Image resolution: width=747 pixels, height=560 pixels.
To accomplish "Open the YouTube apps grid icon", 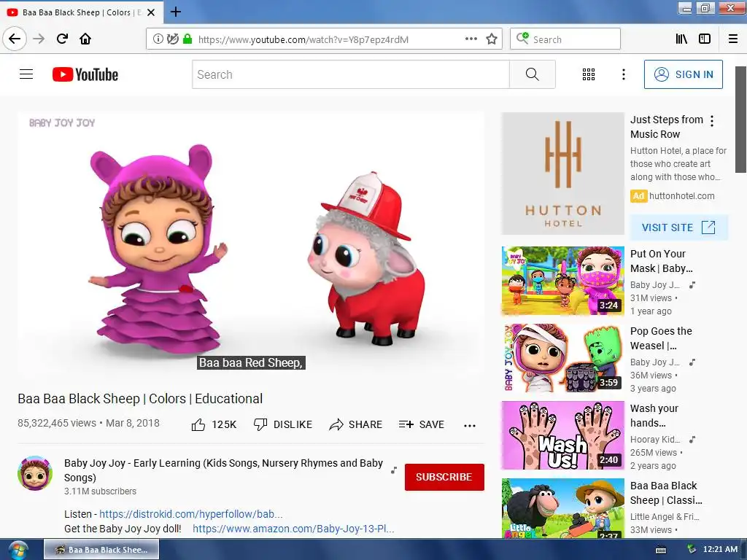I will (589, 74).
